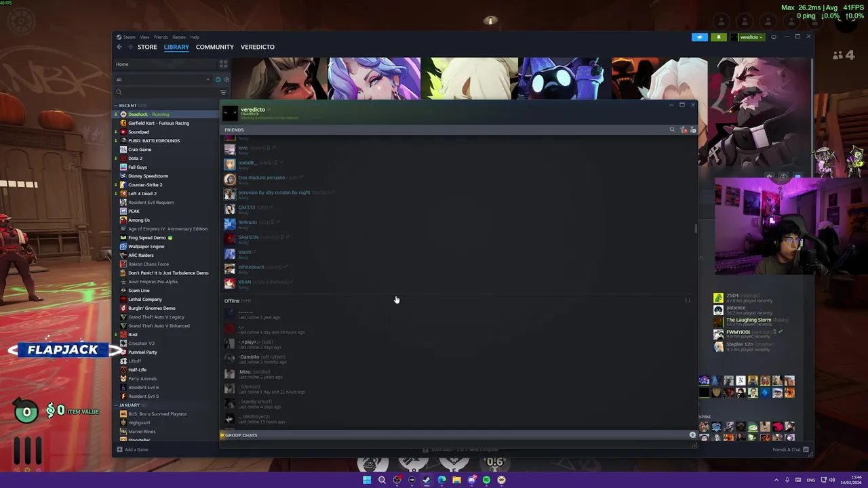The width and height of the screenshot is (868, 488).
Task: Click the Fall Guys game icon
Action: [123, 167]
